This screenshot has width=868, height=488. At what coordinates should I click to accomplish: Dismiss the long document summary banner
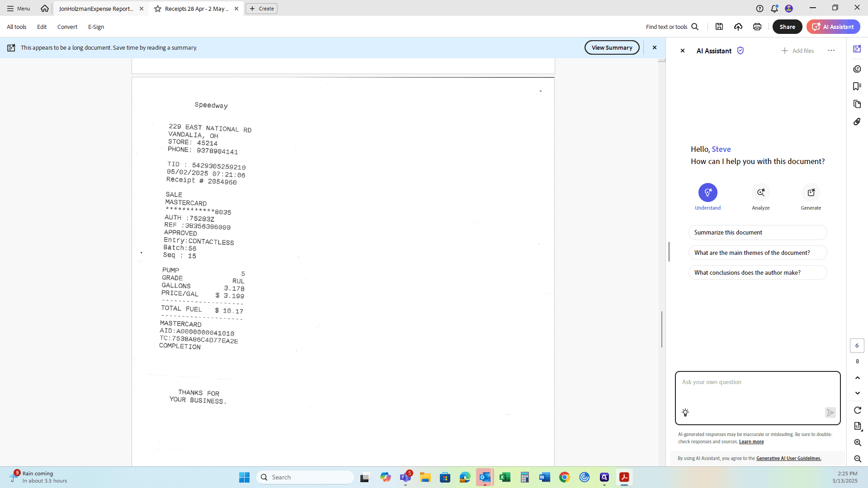[x=654, y=47]
